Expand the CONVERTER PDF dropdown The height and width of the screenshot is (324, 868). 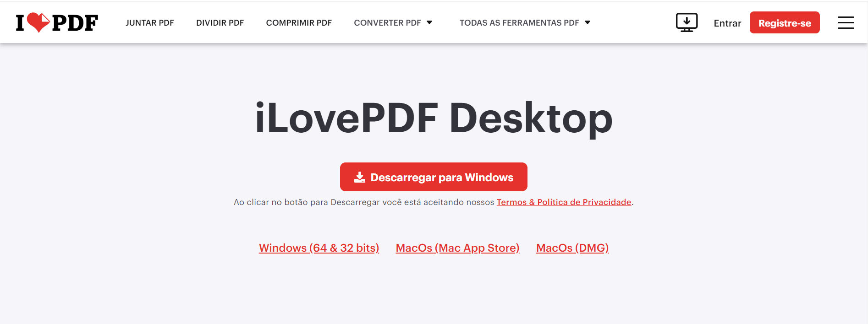[393, 22]
